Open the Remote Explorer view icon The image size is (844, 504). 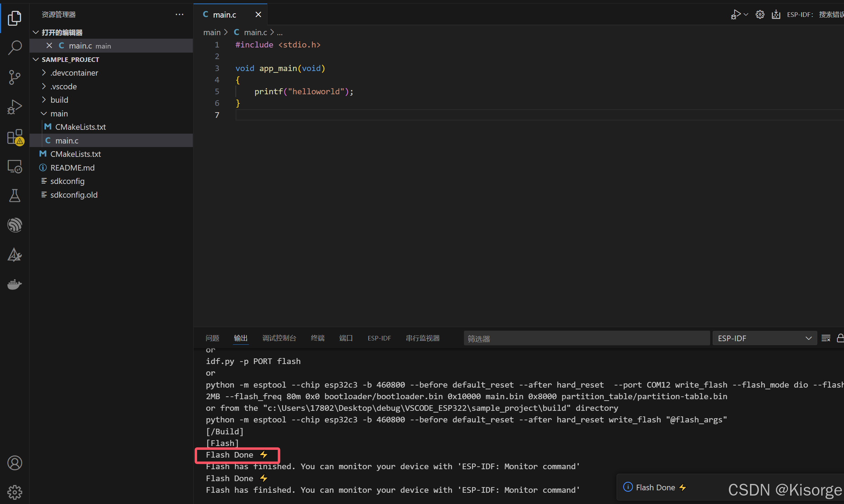click(x=14, y=166)
